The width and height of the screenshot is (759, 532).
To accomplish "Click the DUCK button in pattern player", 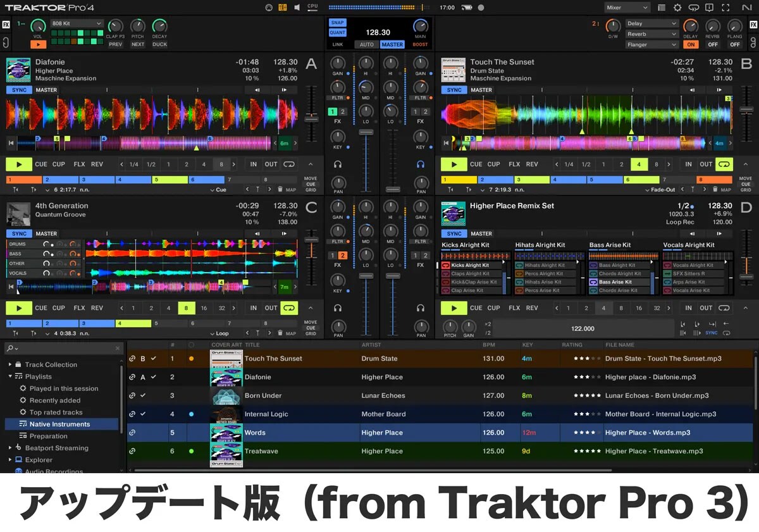I will (x=159, y=44).
